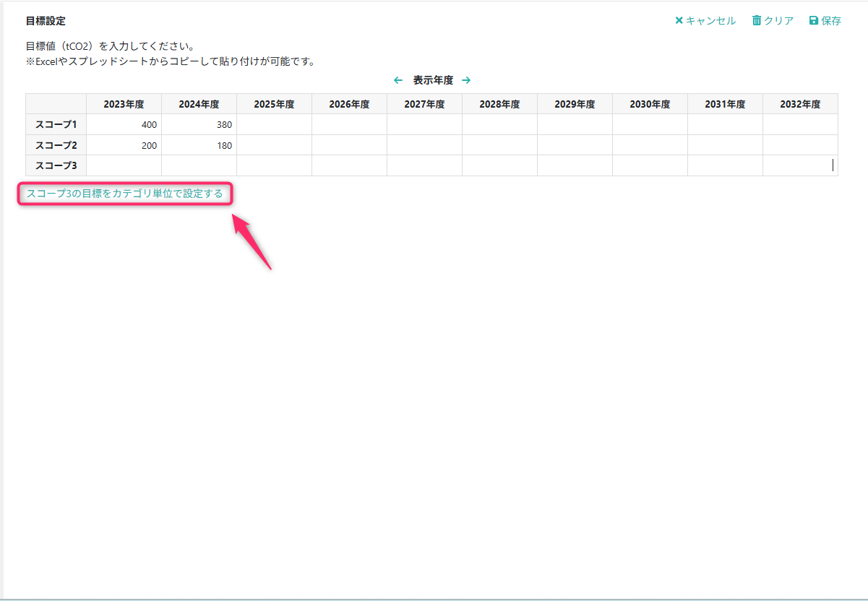The height and width of the screenshot is (601, 868).
Task: Save targets with the 保存 button
Action: pyautogui.click(x=825, y=21)
